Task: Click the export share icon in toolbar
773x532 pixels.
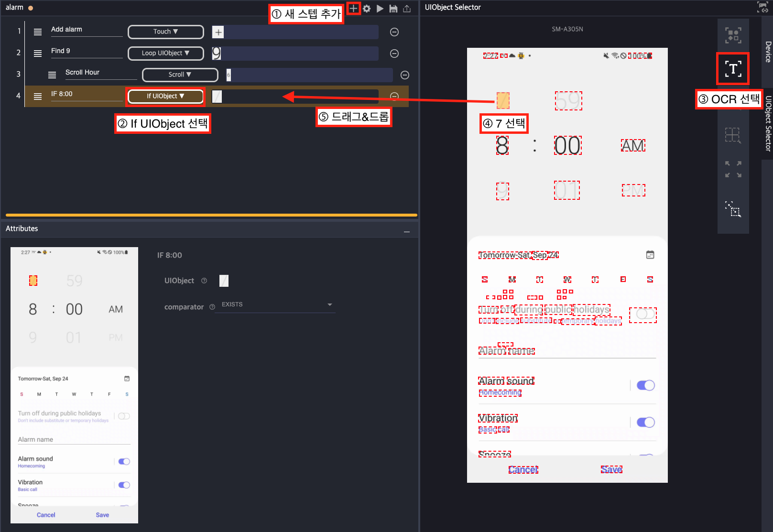Action: point(407,9)
